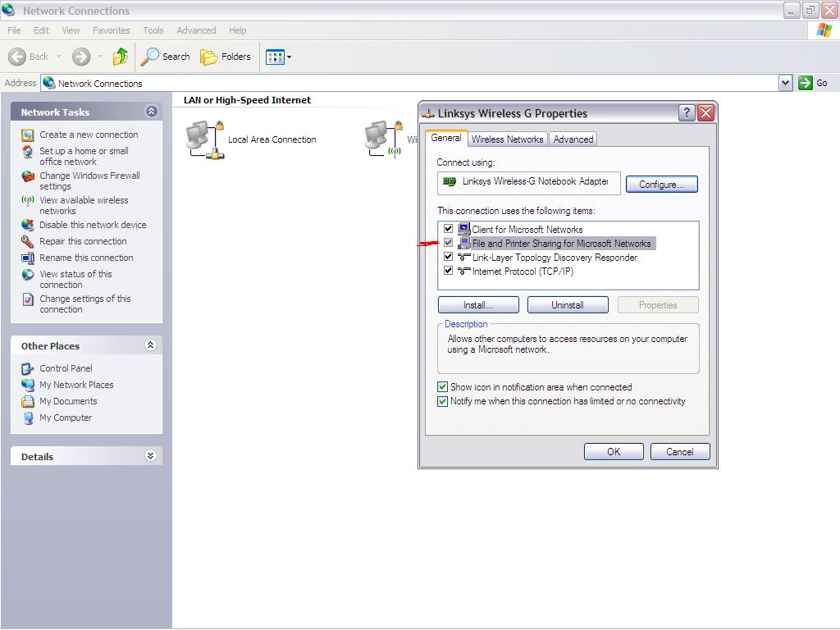Switch to the Wireless Networks tab
The image size is (840, 630).
pyautogui.click(x=507, y=139)
